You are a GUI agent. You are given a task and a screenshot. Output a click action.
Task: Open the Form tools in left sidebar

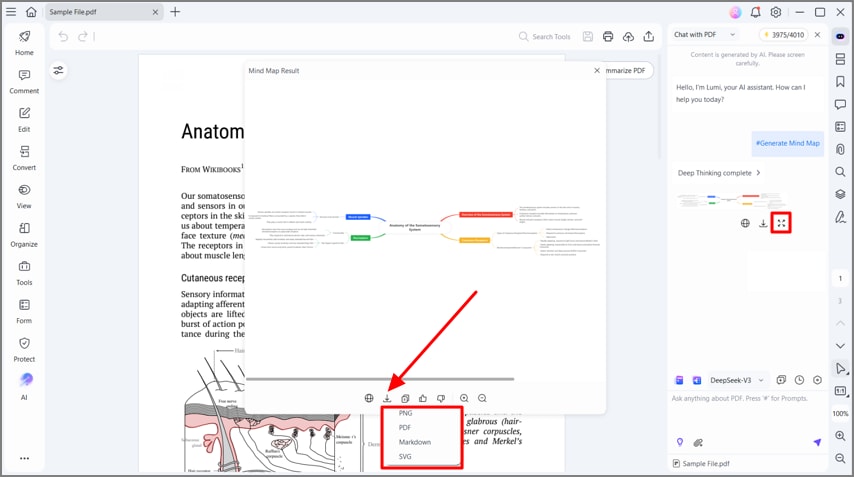click(x=24, y=311)
